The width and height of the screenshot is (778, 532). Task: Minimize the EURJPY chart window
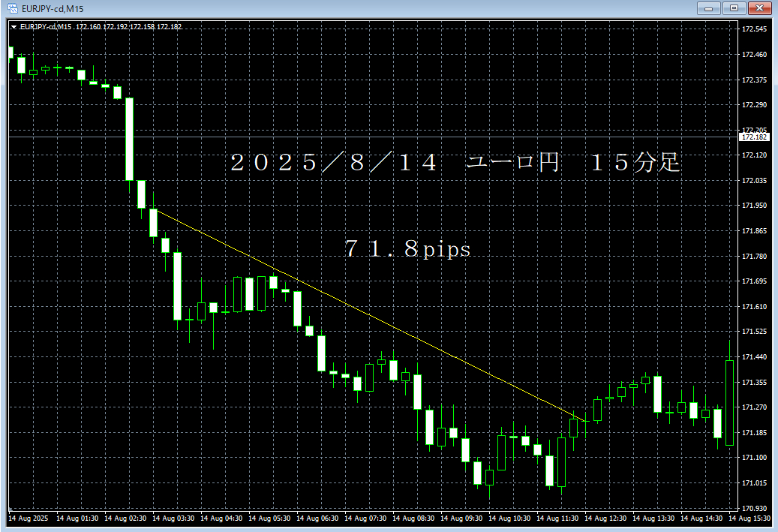[x=708, y=8]
